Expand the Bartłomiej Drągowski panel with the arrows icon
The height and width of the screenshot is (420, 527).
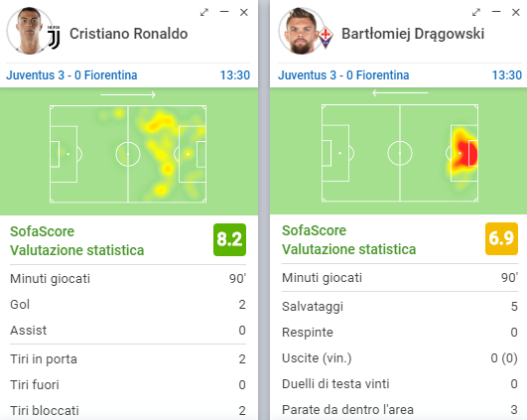[x=476, y=13]
